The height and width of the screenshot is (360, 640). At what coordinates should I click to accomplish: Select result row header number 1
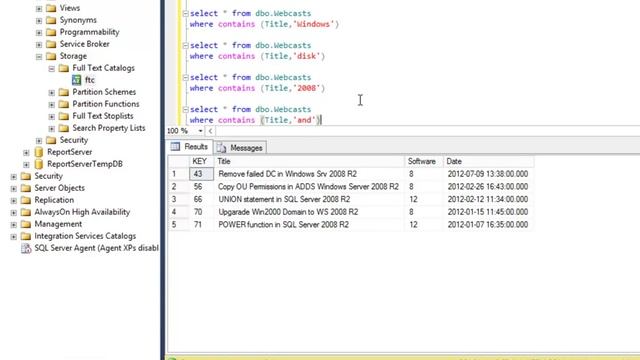click(178, 174)
